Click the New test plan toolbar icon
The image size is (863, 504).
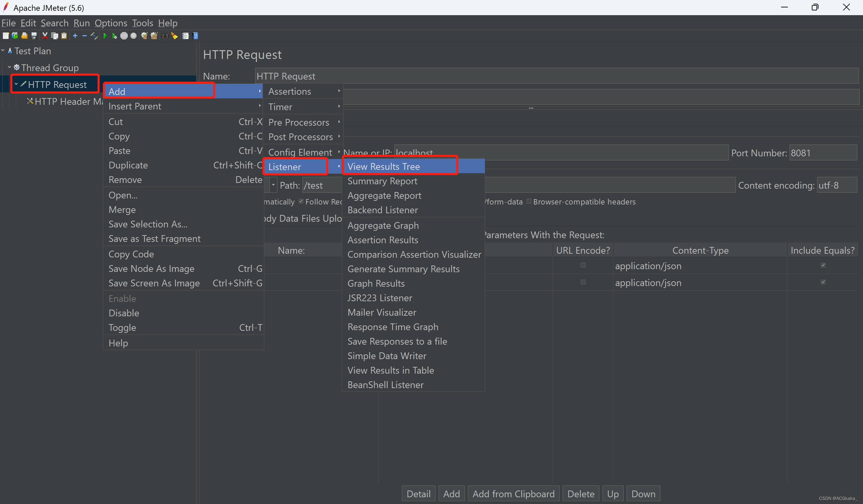pos(5,36)
